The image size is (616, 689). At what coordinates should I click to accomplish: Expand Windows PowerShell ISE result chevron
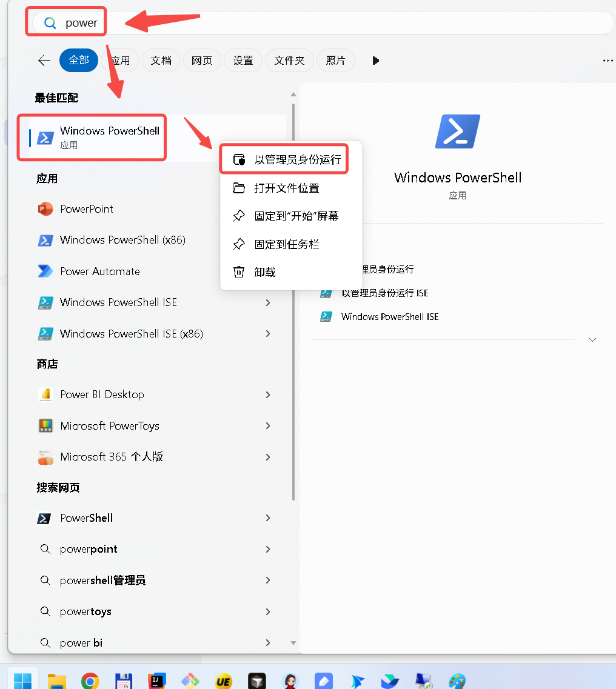point(268,302)
